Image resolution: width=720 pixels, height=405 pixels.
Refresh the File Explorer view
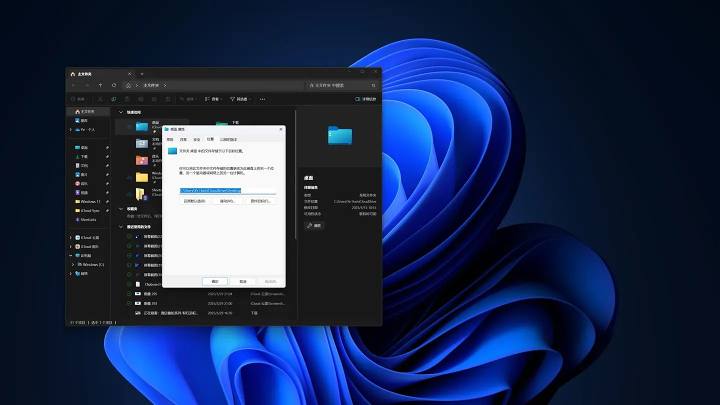pos(114,85)
